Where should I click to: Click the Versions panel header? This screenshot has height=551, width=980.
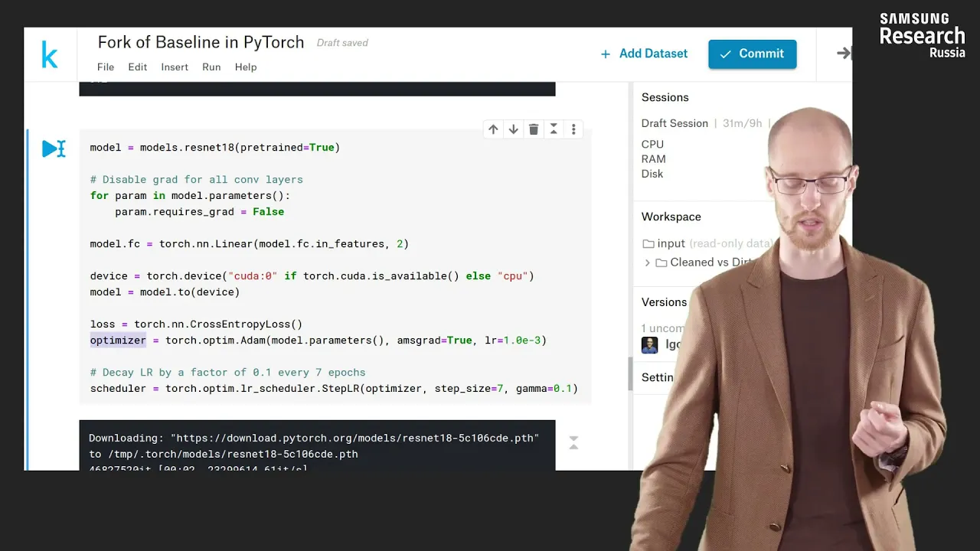coord(664,302)
